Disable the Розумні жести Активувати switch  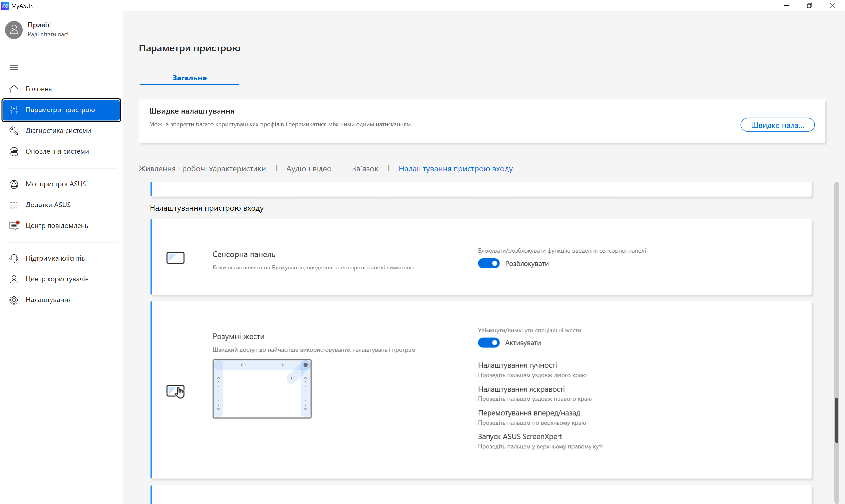click(489, 343)
